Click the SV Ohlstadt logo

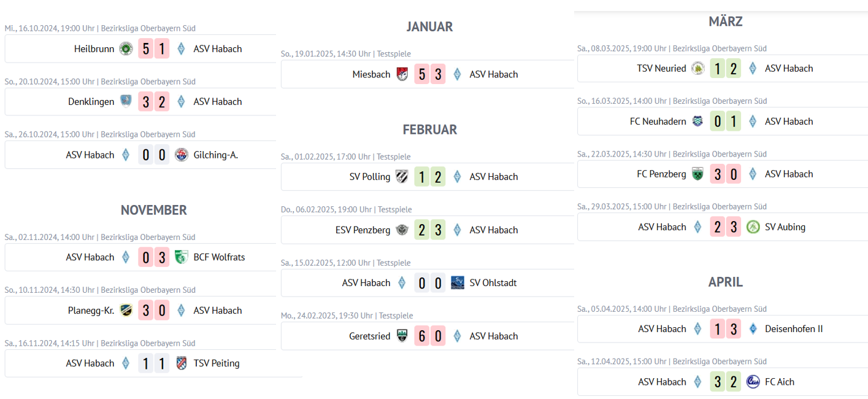coord(457,283)
